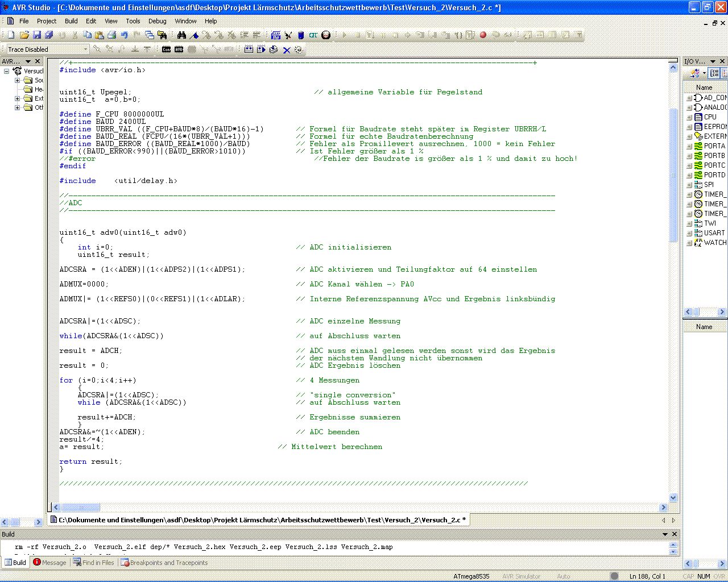Click the Con connect programmer icon

point(166,49)
